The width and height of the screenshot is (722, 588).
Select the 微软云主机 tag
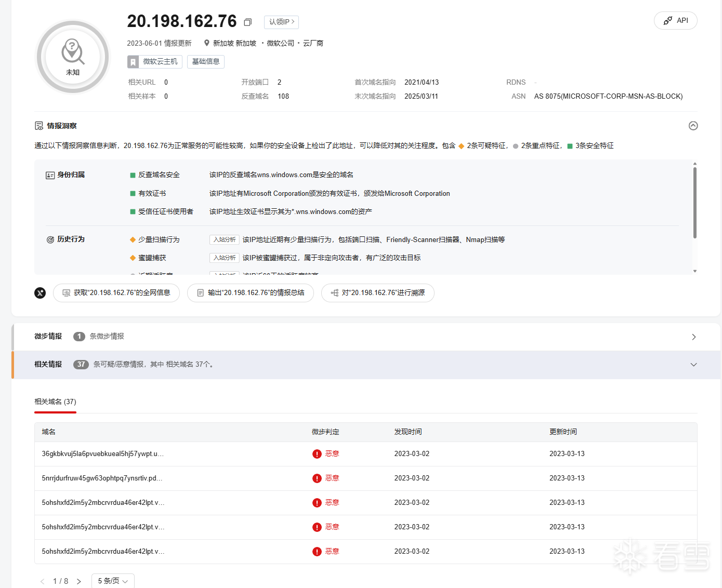click(x=155, y=62)
